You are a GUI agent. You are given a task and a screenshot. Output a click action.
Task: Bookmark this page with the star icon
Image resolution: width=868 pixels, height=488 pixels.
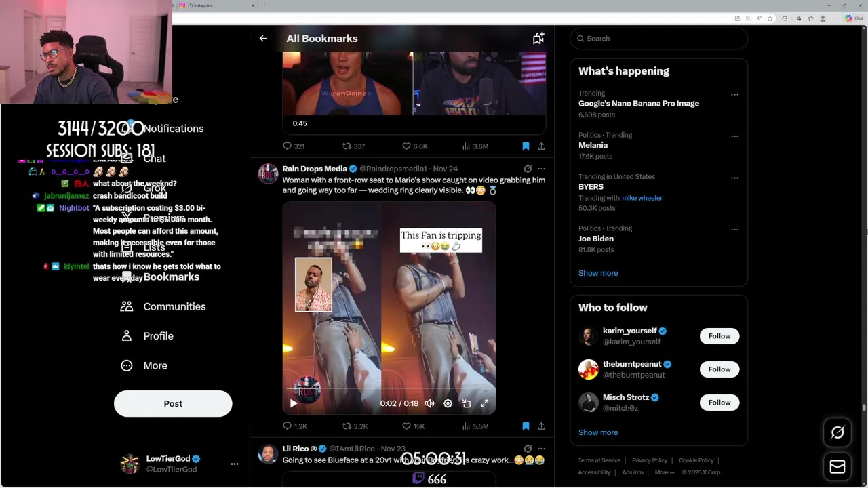click(770, 18)
